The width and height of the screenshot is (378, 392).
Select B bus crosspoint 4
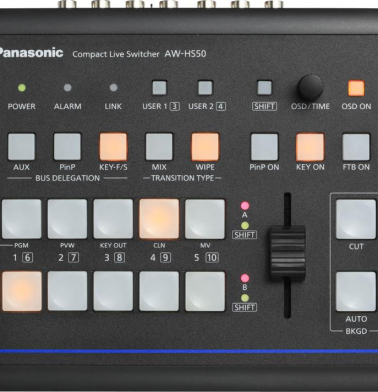click(159, 291)
